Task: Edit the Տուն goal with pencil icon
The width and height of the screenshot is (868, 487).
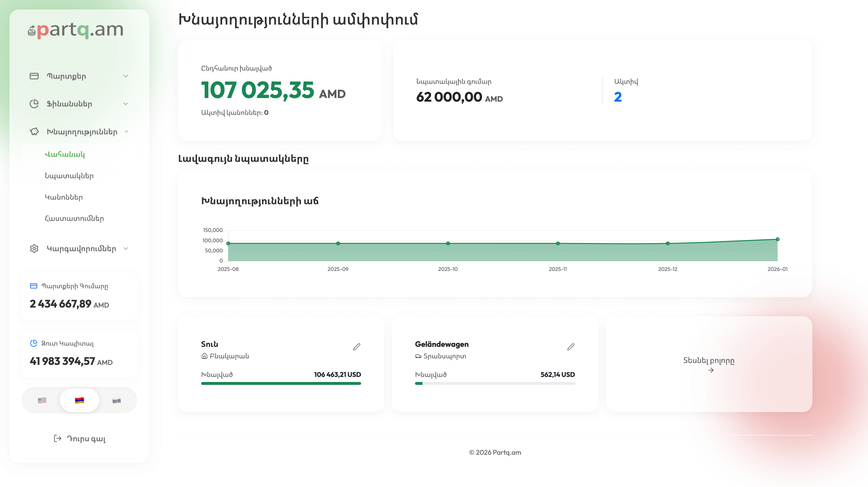Action: coord(357,347)
